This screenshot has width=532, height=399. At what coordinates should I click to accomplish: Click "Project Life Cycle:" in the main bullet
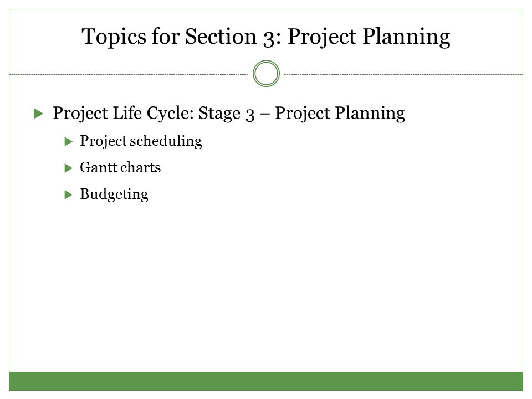coord(123,113)
